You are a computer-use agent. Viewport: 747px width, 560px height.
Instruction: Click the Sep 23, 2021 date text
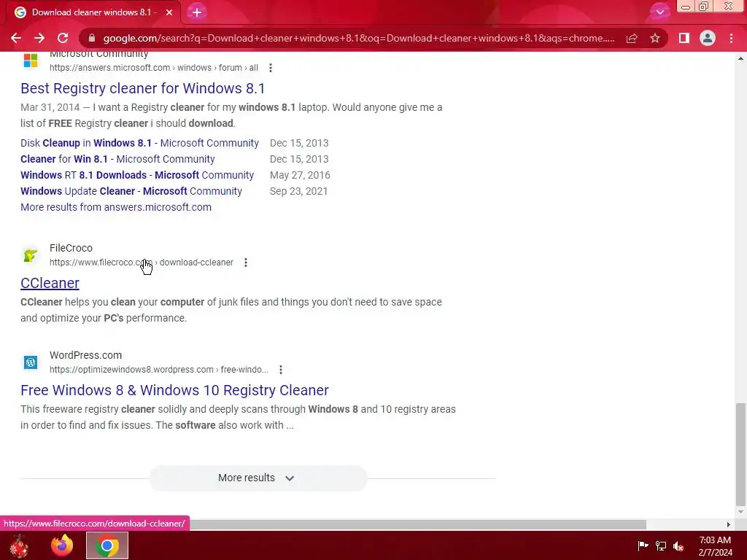[x=298, y=191]
